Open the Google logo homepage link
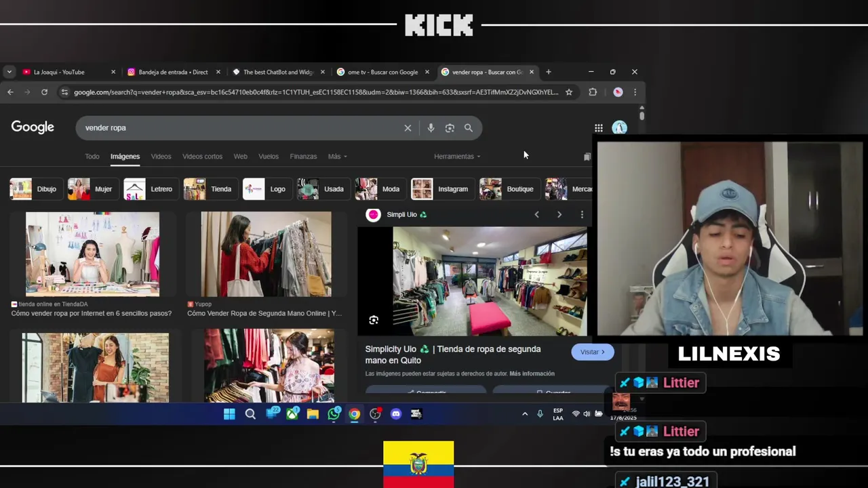 [33, 127]
